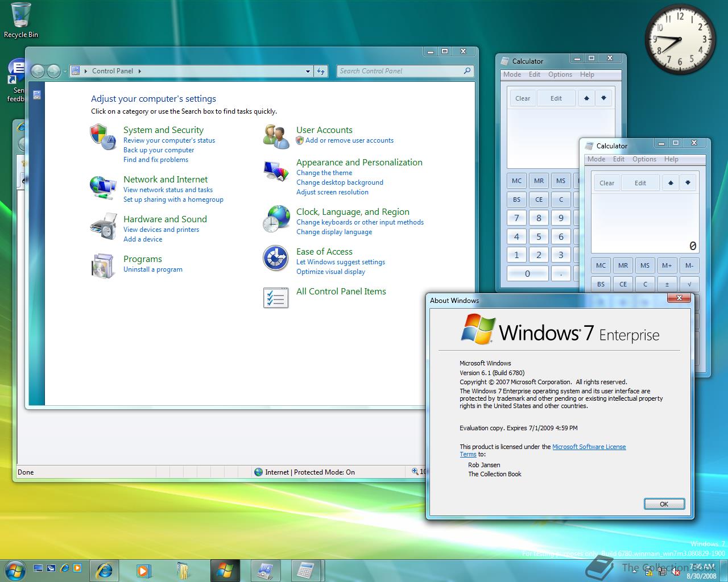728x582 pixels.
Task: Switch to About Windows taskbar button
Action: click(x=225, y=570)
